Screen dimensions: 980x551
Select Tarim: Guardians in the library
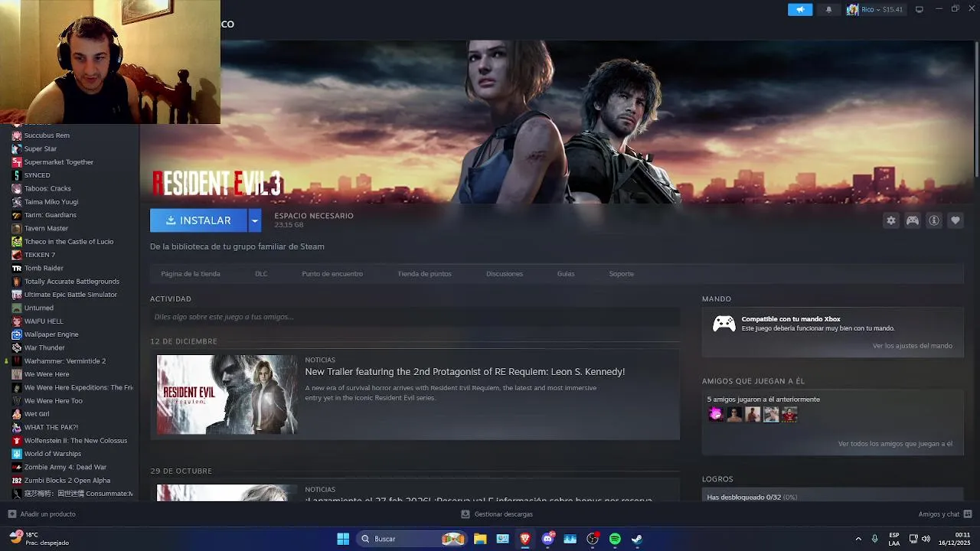[51, 215]
